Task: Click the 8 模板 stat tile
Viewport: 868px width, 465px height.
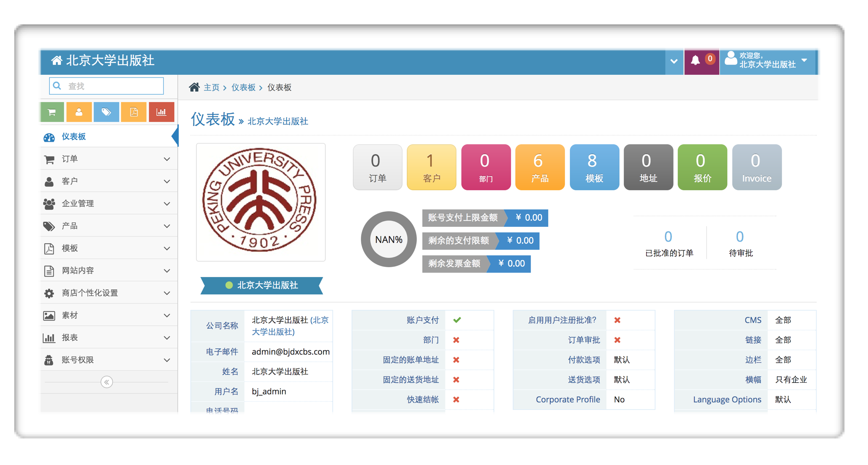Action: pos(594,167)
